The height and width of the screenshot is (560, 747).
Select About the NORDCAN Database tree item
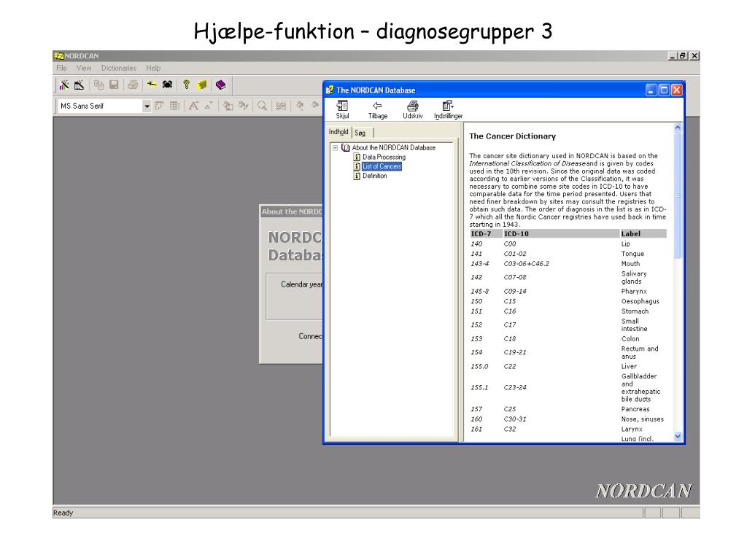coord(393,147)
